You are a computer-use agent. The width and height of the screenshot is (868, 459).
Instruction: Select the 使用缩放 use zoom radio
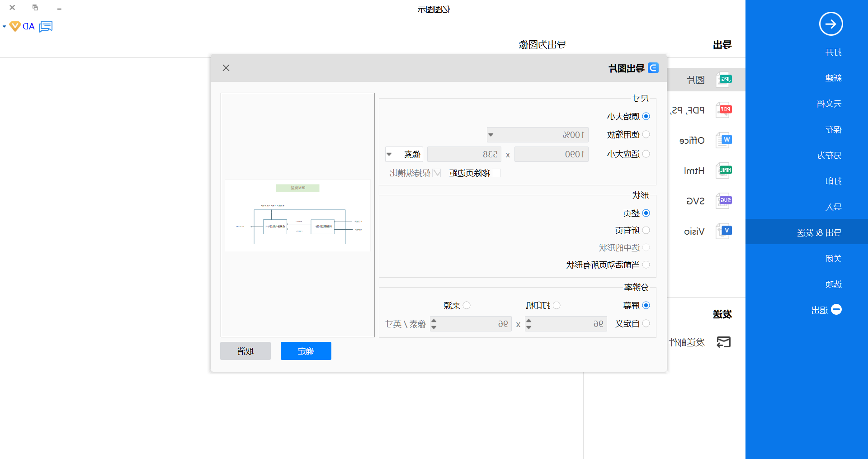646,134
